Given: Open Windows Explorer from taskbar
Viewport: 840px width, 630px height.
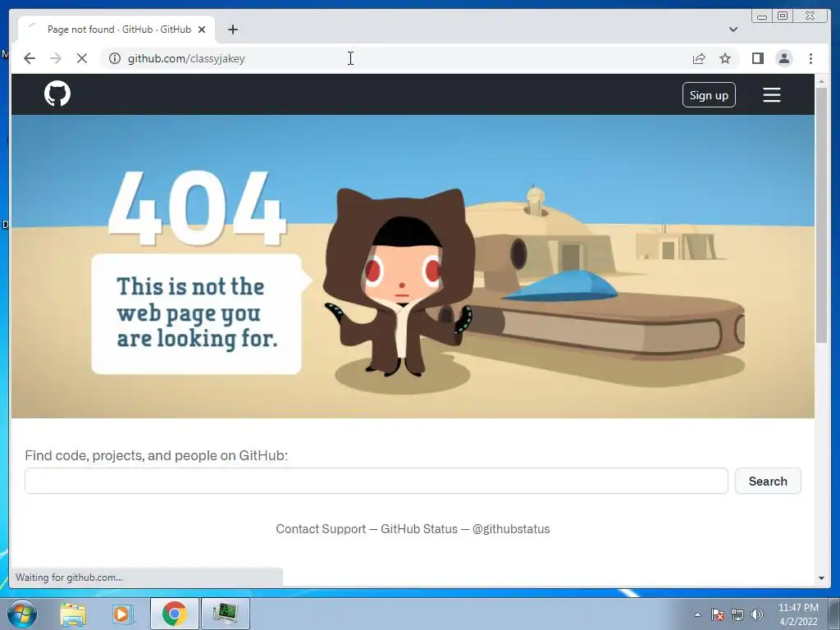Looking at the screenshot, I should coord(73,614).
